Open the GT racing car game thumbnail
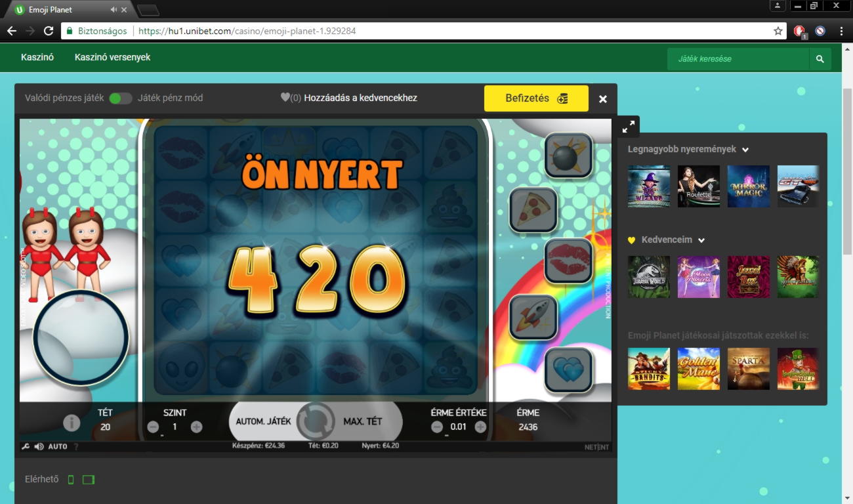 coord(798,186)
